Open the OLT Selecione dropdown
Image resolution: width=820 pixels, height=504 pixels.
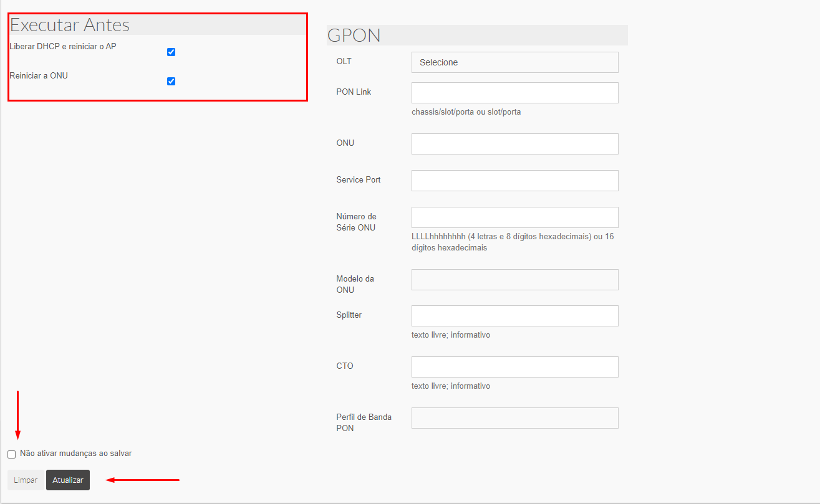click(x=514, y=62)
